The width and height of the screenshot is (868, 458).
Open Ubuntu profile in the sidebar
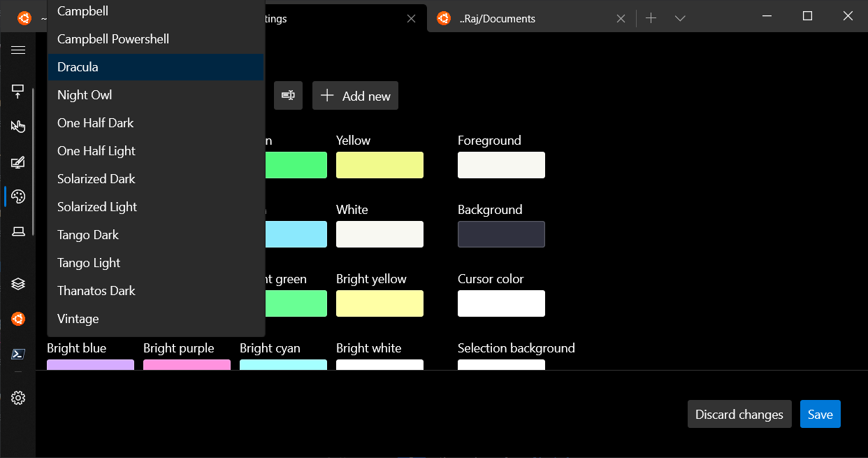[18, 319]
